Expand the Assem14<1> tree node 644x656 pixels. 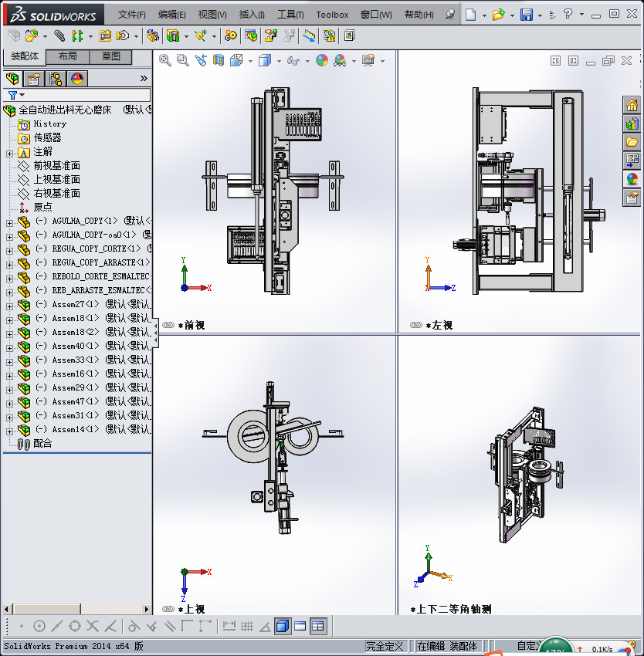9,431
